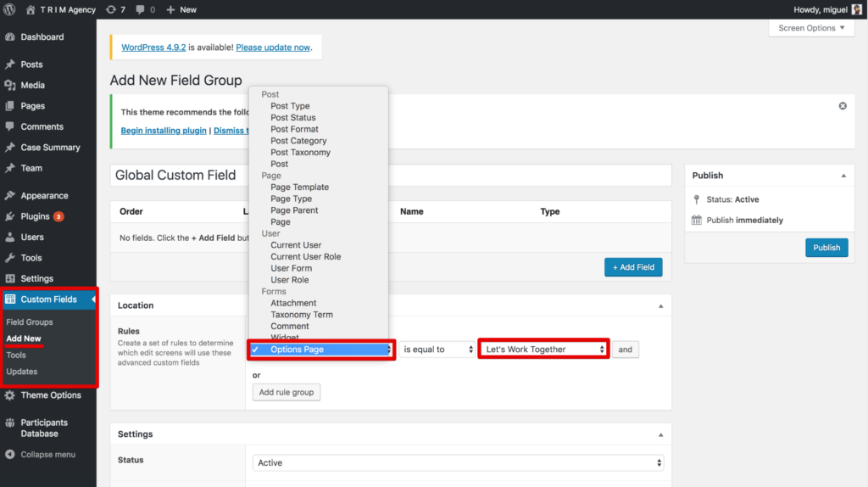Click the Collapse menu arrow icon

(10, 454)
